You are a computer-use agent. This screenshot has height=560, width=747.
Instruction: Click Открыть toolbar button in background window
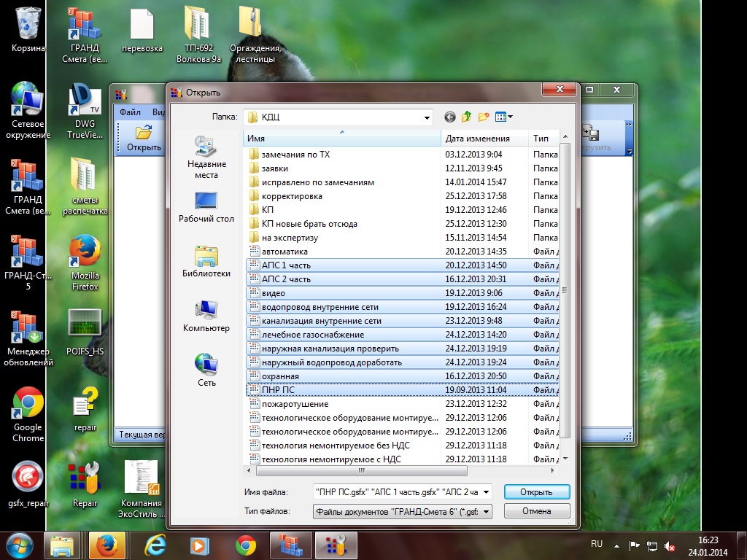(x=144, y=138)
